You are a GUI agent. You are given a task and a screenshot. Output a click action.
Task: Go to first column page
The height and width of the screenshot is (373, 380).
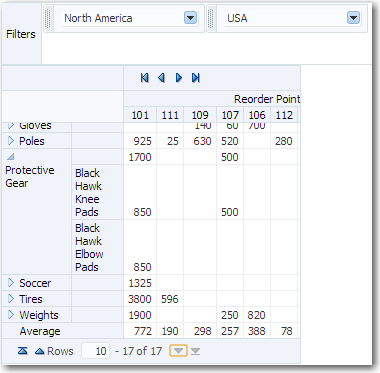click(x=144, y=78)
